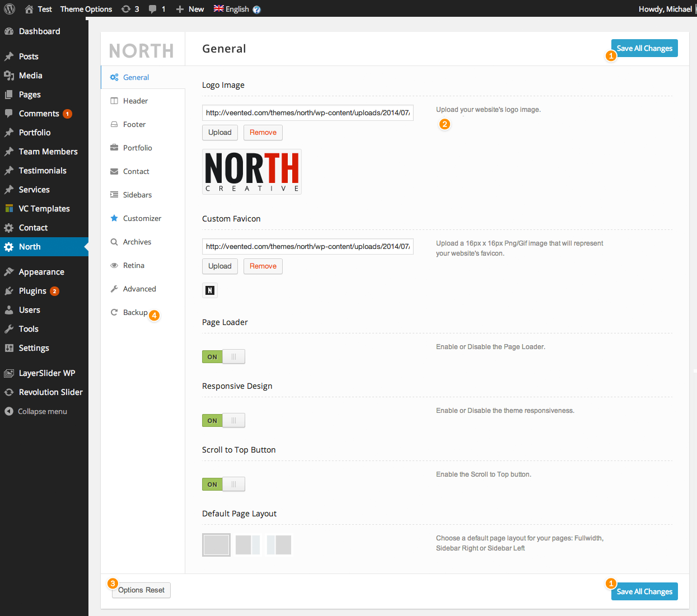Click the Plugins plug icon
Viewport: 697px width, 616px height.
[x=9, y=291]
